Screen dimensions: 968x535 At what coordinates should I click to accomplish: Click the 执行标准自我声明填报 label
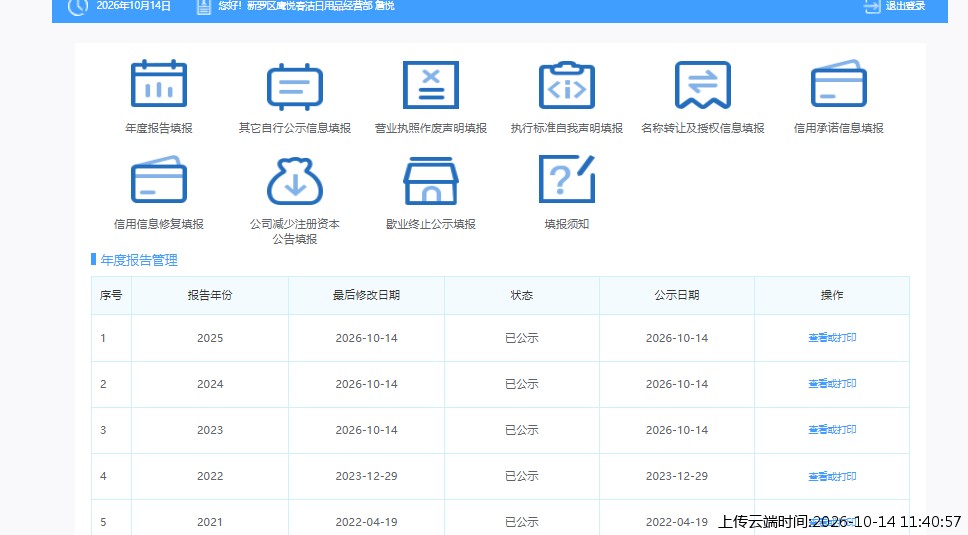tap(566, 128)
